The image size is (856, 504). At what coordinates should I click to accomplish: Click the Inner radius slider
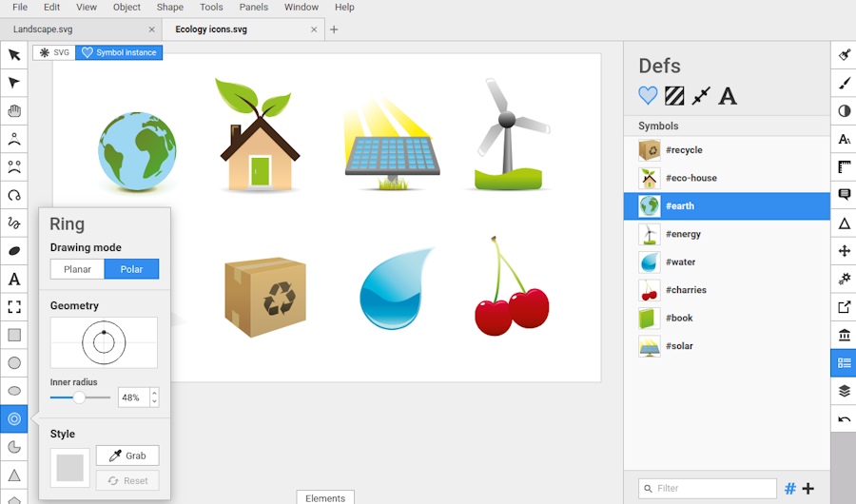click(80, 397)
